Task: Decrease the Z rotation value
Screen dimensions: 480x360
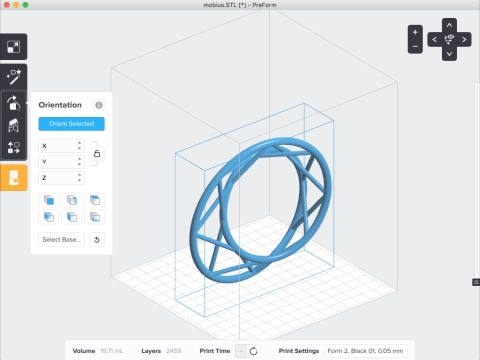Action: [x=79, y=180]
